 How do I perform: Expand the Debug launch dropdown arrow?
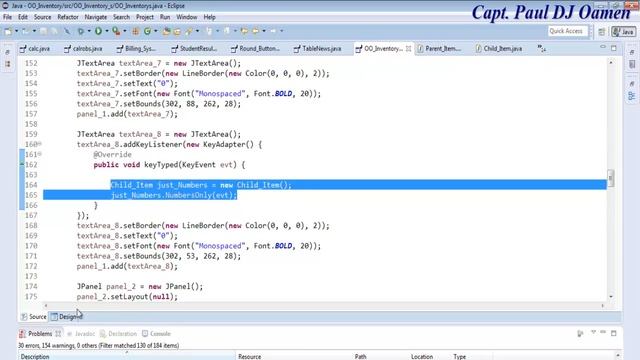(x=89, y=31)
